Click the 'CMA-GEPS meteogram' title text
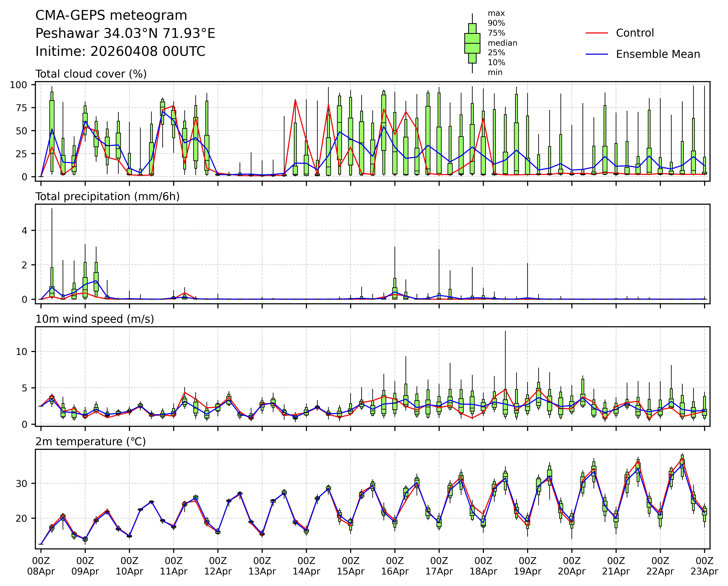 (x=111, y=15)
